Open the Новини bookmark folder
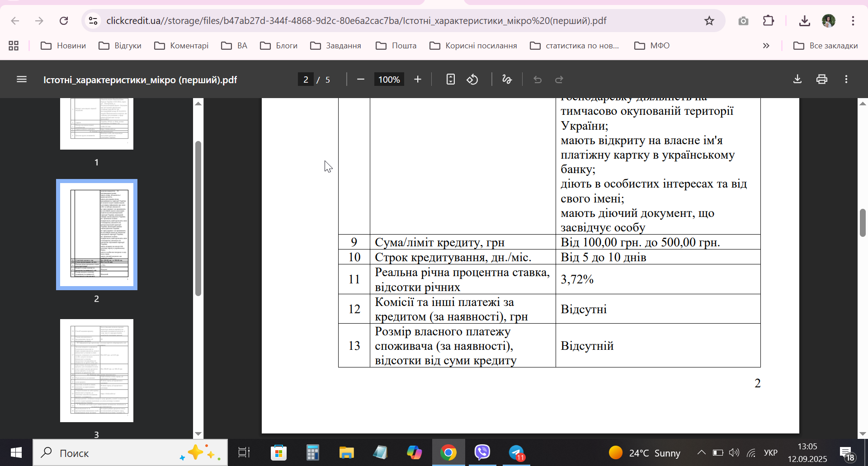This screenshot has height=466, width=868. click(x=63, y=46)
